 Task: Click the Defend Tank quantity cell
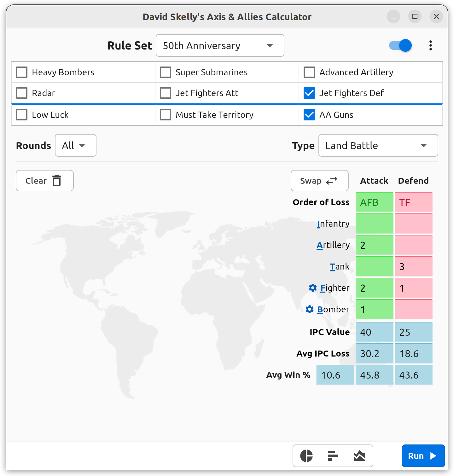click(413, 266)
